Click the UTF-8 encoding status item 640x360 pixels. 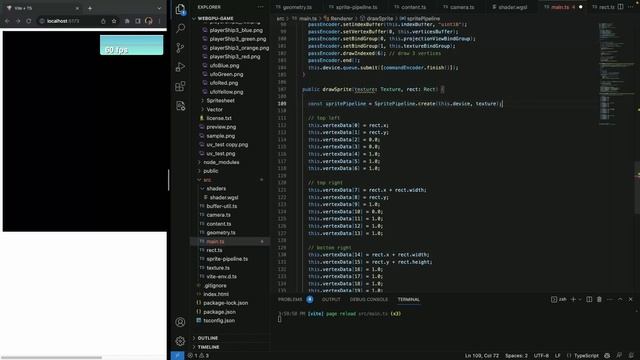[x=541, y=356]
